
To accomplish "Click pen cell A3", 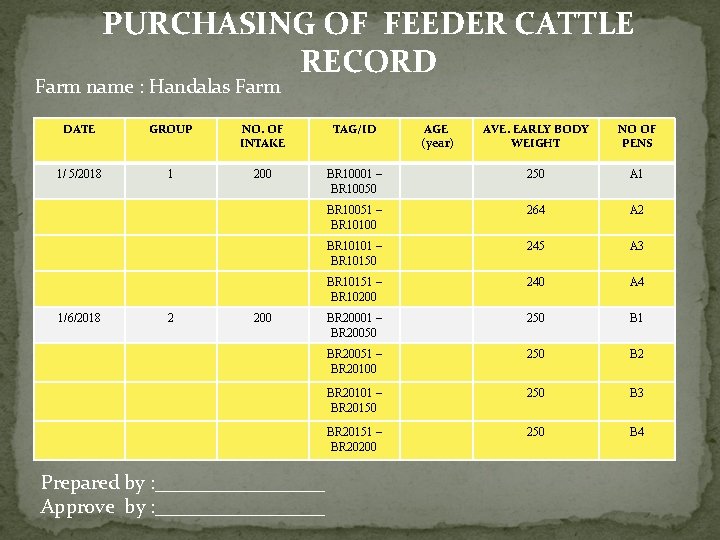I will coord(637,246).
